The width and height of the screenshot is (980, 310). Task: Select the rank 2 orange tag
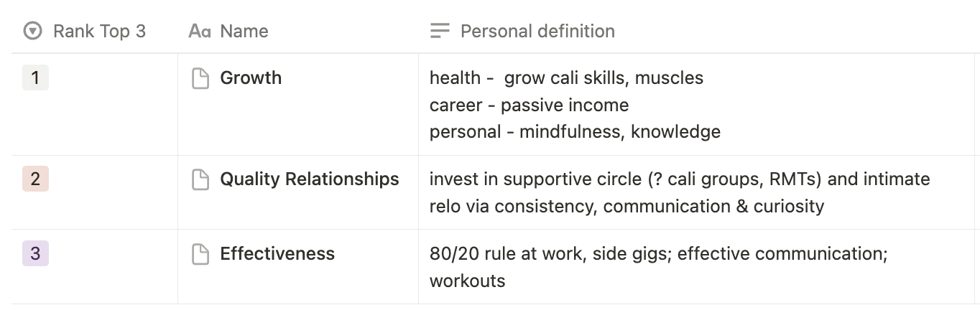tap(35, 179)
